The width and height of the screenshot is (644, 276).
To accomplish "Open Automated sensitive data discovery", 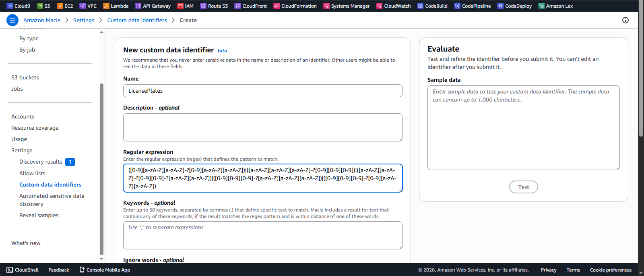I will (x=52, y=200).
